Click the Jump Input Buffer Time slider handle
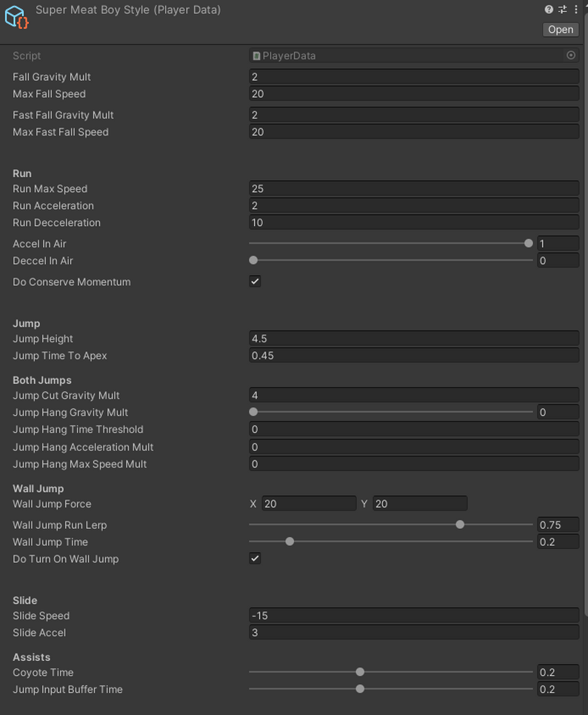Image resolution: width=588 pixels, height=715 pixels. [x=360, y=688]
